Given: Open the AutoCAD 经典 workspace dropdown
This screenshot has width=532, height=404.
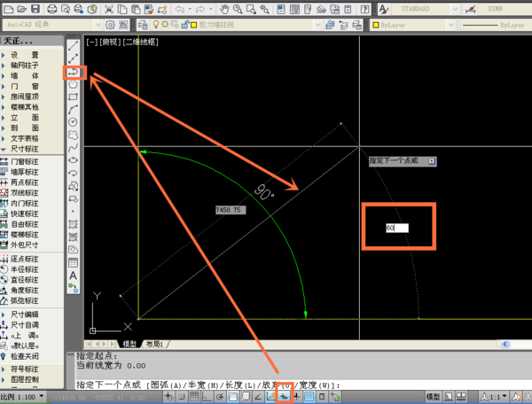Looking at the screenshot, I should 98,25.
